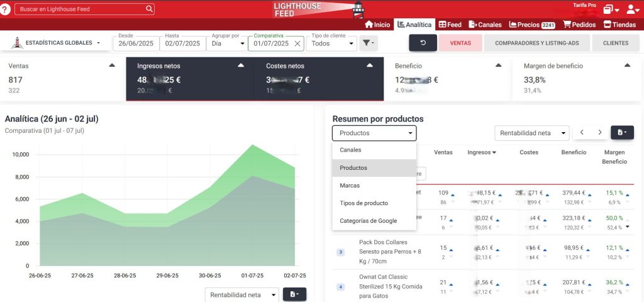Toggle the Costes netos metric card
The image size is (644, 302).
point(319,79)
